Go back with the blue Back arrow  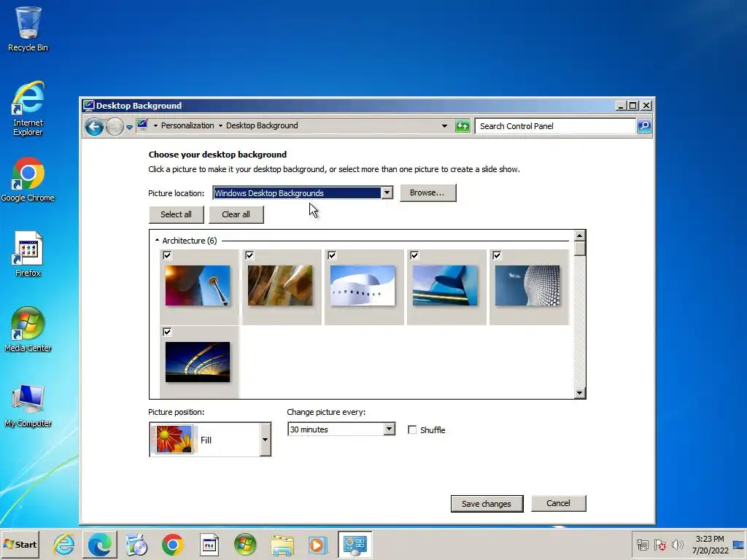coord(94,127)
